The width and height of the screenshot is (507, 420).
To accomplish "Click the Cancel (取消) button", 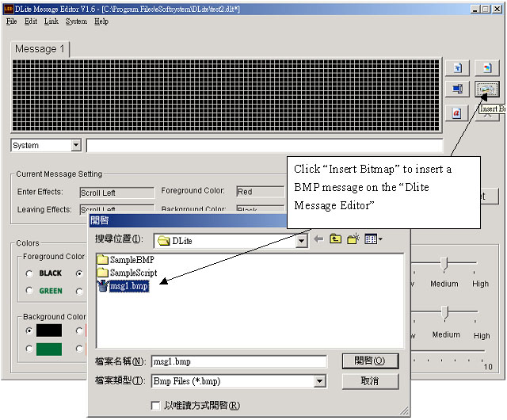I will point(370,381).
